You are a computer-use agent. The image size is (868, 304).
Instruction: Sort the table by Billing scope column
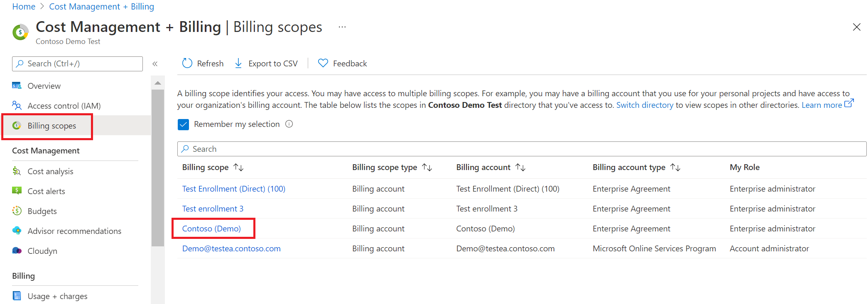coord(238,167)
